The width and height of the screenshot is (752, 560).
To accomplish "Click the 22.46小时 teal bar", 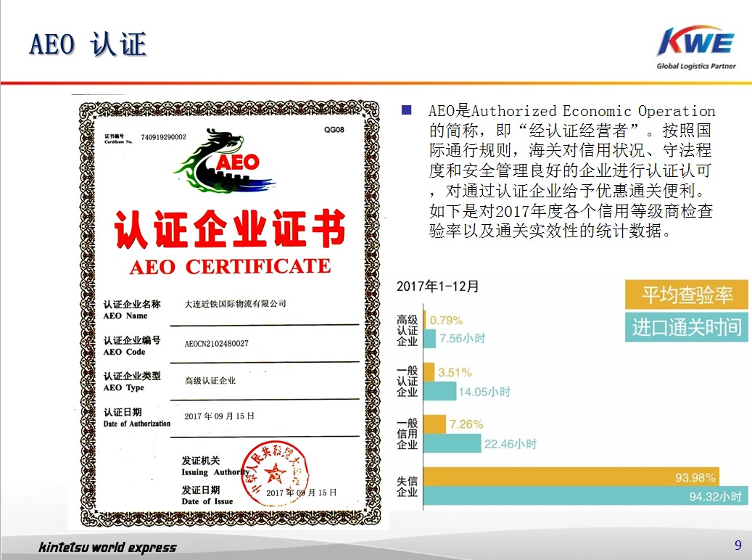I will click(453, 443).
